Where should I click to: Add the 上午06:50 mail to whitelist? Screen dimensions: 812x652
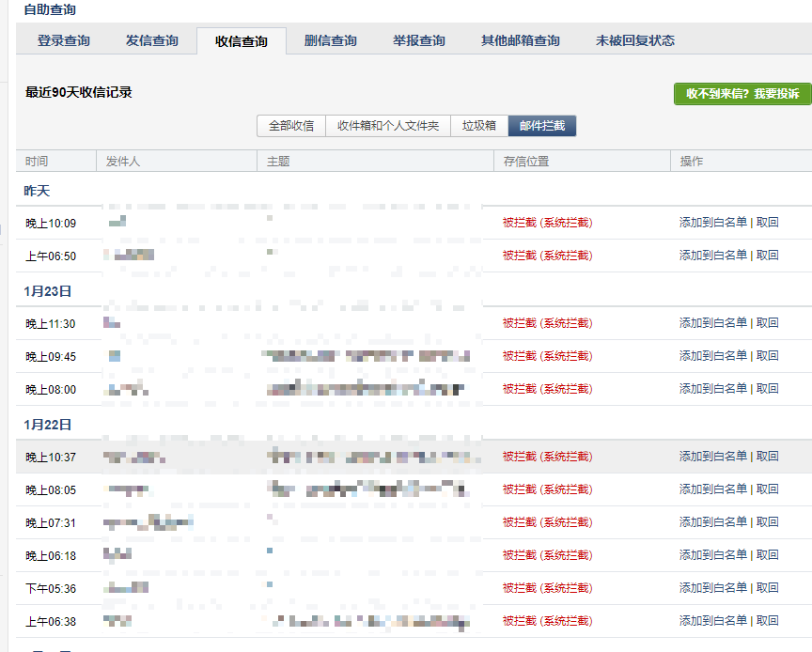713,256
